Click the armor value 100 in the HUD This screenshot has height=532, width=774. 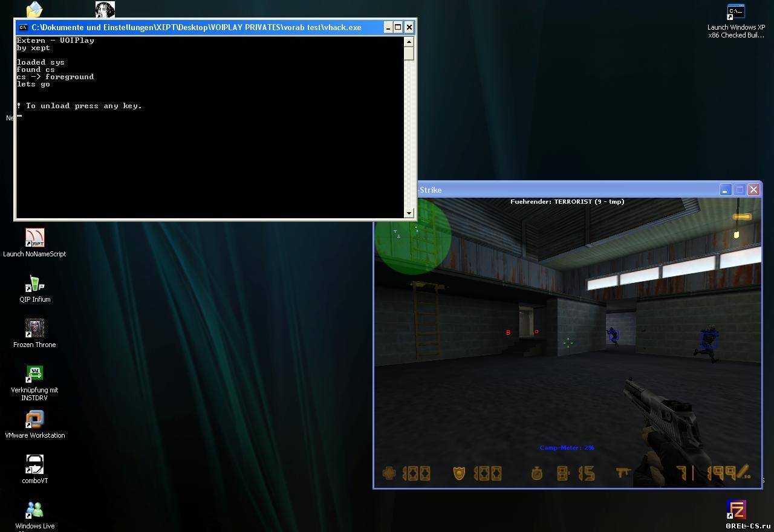click(487, 473)
